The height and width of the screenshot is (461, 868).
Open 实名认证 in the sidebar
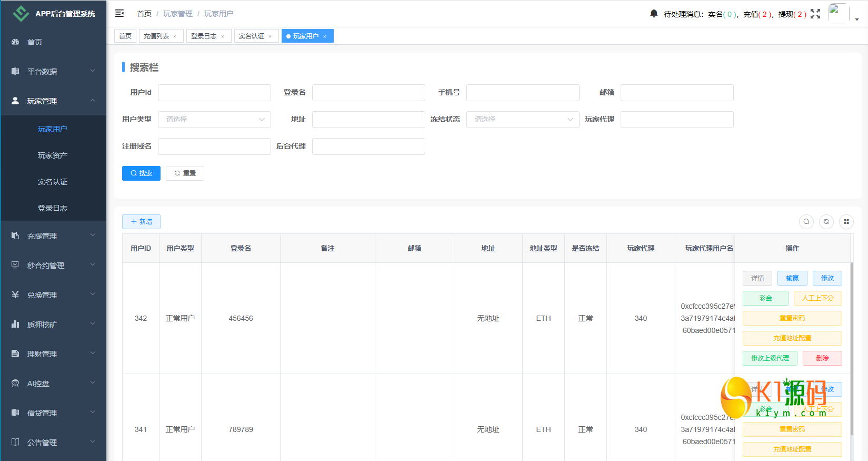point(53,182)
